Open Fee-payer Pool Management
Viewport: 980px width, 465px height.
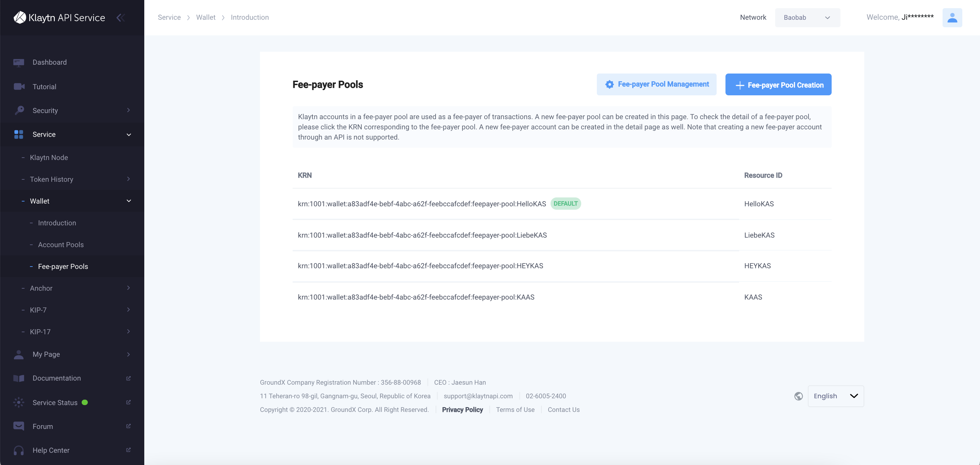click(656, 84)
